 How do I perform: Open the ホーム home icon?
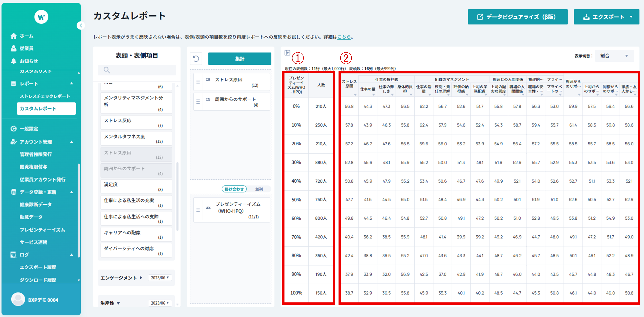13,36
